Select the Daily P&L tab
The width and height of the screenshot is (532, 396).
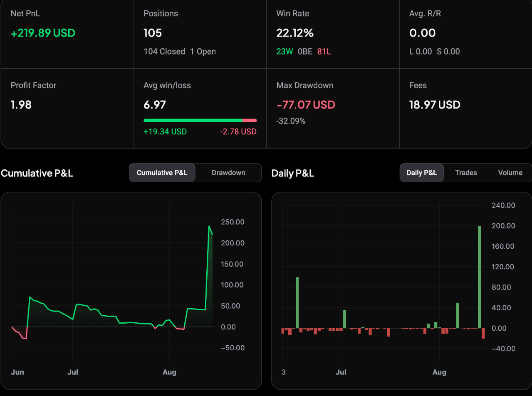tap(421, 173)
